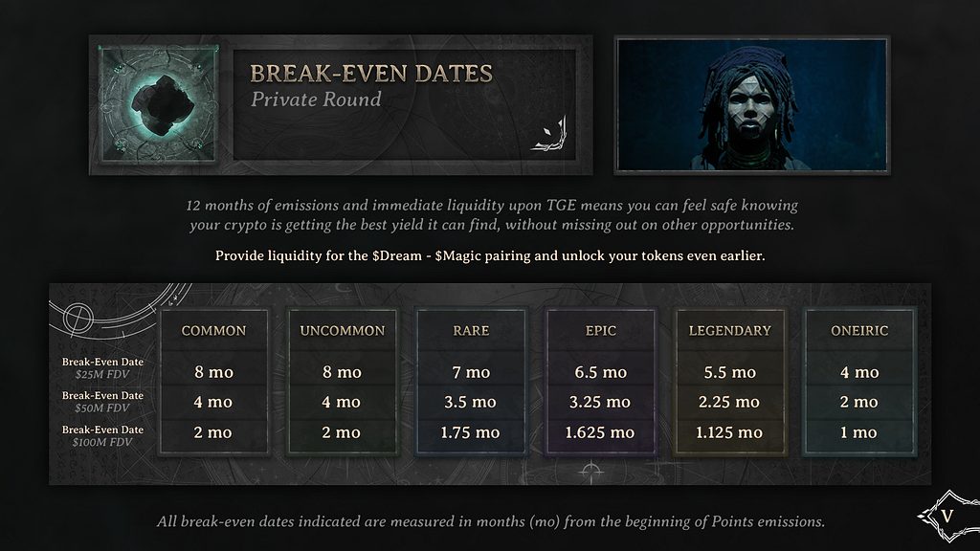This screenshot has height=551, width=980.
Task: Click the V logo emblem in the corner
Action: 948,516
